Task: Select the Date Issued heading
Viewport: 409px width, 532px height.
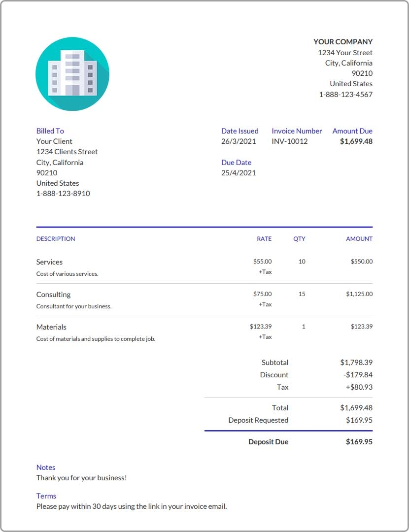Action: click(240, 131)
